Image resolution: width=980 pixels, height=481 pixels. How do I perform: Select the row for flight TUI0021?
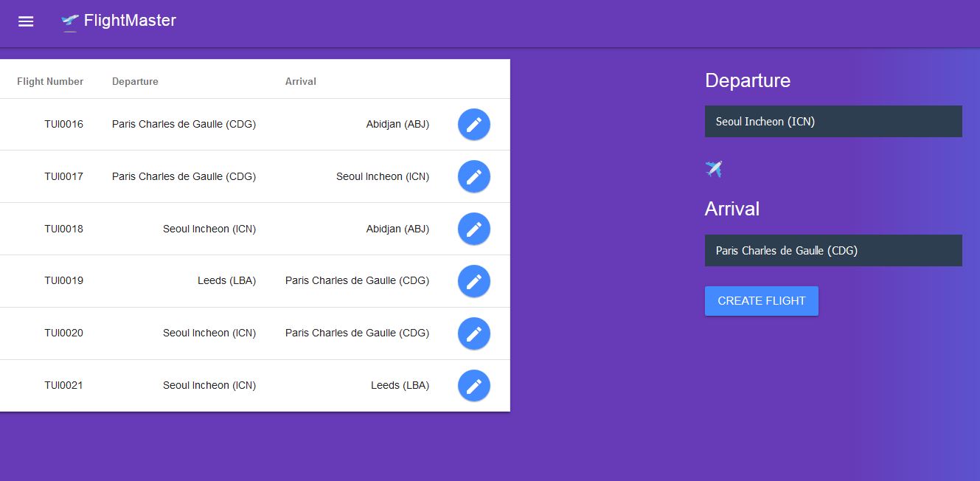(x=221, y=385)
